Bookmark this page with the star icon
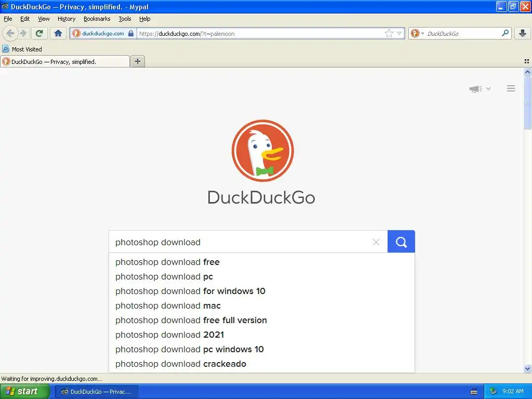Viewport: 532px width, 399px height. point(389,33)
